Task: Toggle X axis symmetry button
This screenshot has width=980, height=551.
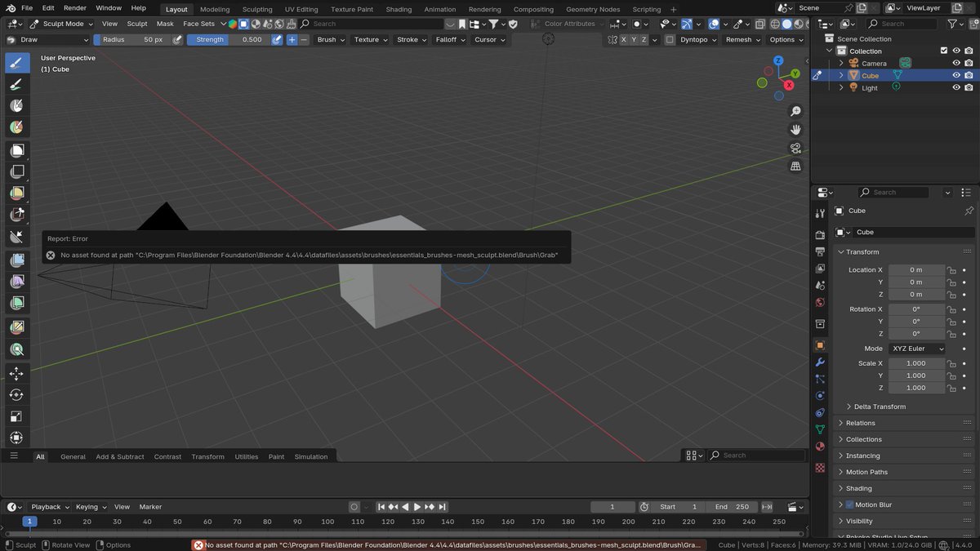Action: [x=624, y=39]
